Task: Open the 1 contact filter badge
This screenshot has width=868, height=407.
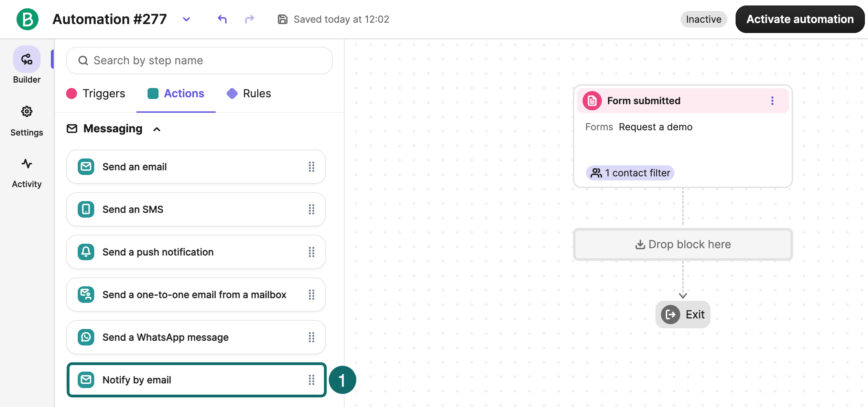Action: click(x=630, y=173)
